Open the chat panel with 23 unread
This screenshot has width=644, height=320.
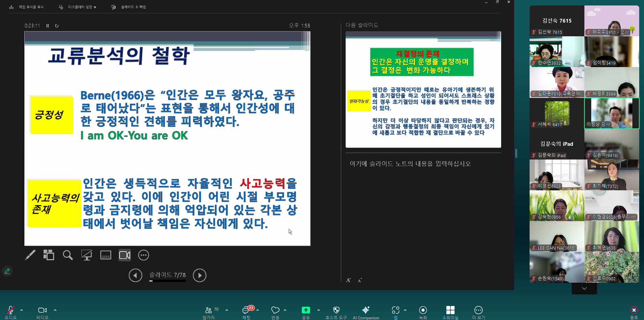coord(246,311)
